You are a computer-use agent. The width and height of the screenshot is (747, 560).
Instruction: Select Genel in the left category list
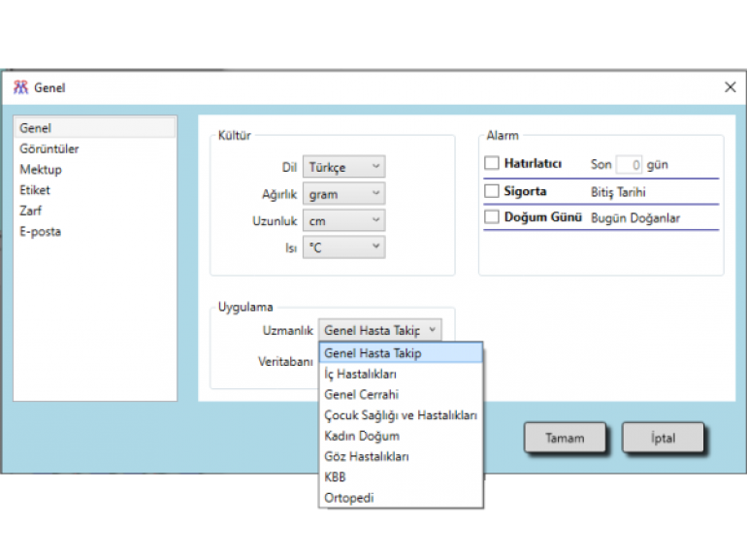pos(95,128)
